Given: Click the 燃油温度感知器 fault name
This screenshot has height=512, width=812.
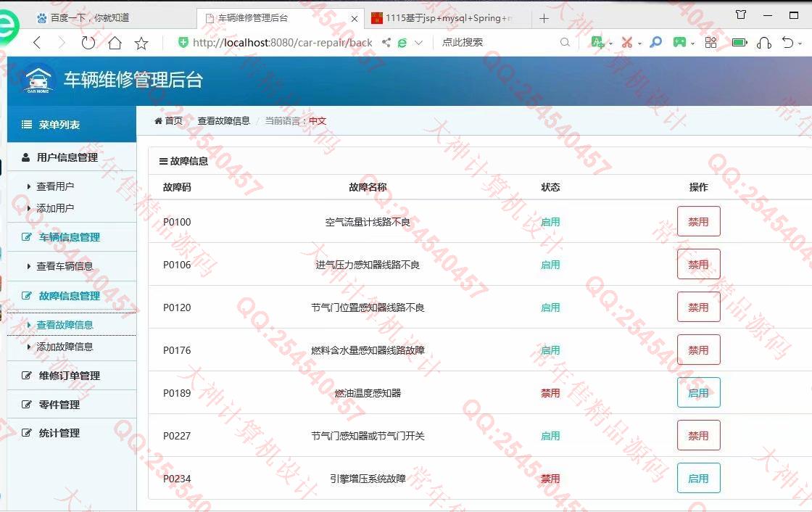Looking at the screenshot, I should (x=368, y=393).
